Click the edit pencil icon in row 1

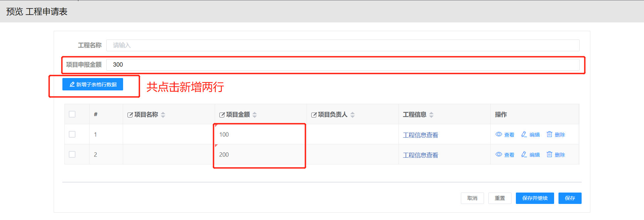click(x=524, y=134)
